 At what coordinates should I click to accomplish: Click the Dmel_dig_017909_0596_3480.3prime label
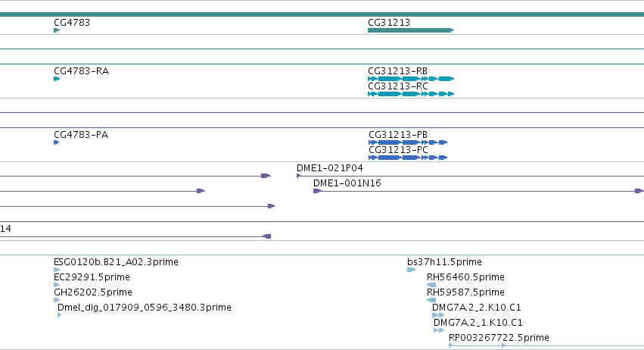click(144, 308)
